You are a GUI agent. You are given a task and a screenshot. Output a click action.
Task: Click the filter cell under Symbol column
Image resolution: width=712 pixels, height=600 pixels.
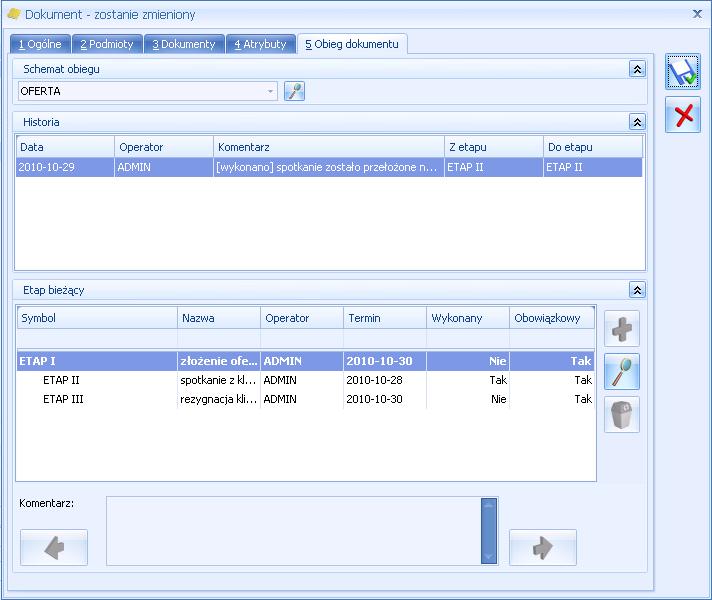click(97, 339)
